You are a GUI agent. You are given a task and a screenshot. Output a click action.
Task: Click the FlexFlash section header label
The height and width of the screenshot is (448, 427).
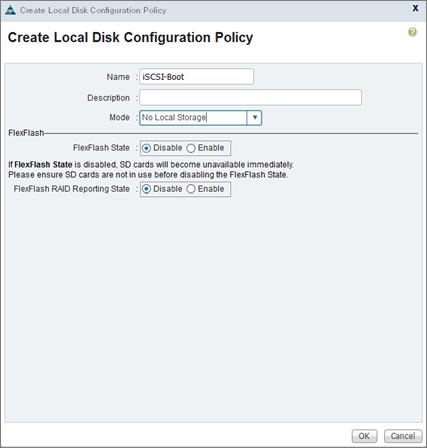[26, 133]
